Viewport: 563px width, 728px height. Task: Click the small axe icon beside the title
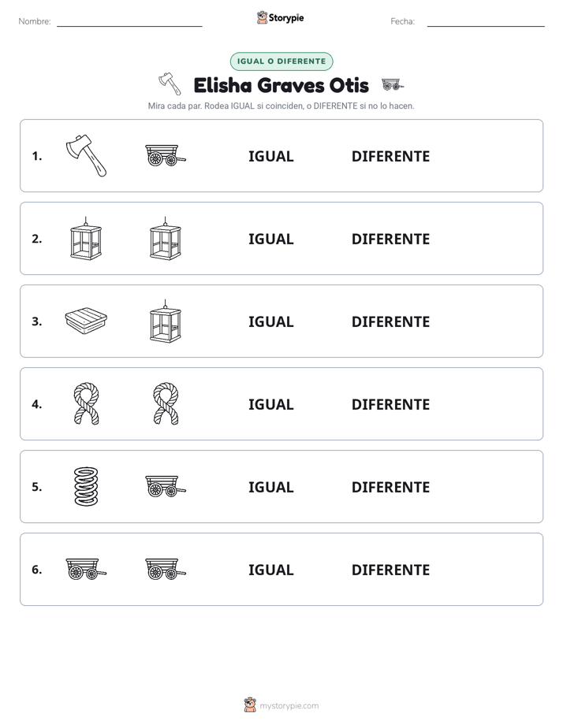coord(170,84)
